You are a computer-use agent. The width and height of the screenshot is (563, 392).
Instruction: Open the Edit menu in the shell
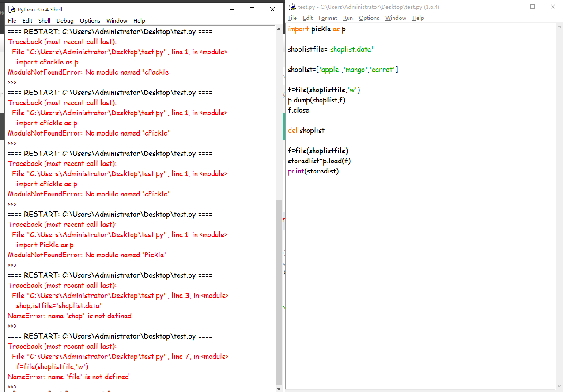coord(27,21)
